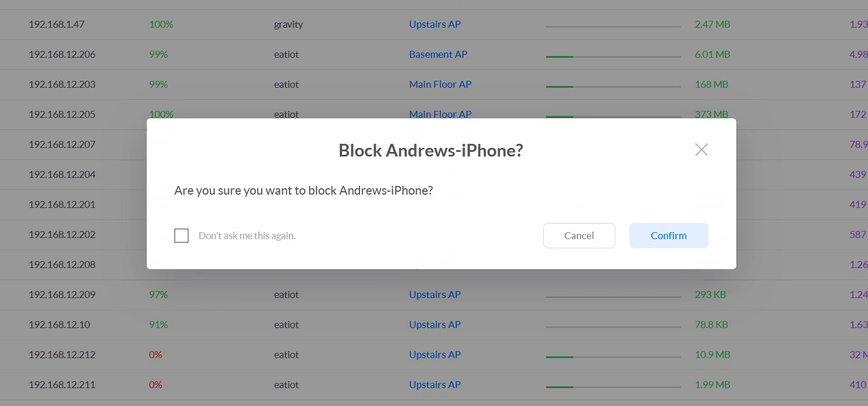Open Basement AP link
868x406 pixels.
click(438, 54)
